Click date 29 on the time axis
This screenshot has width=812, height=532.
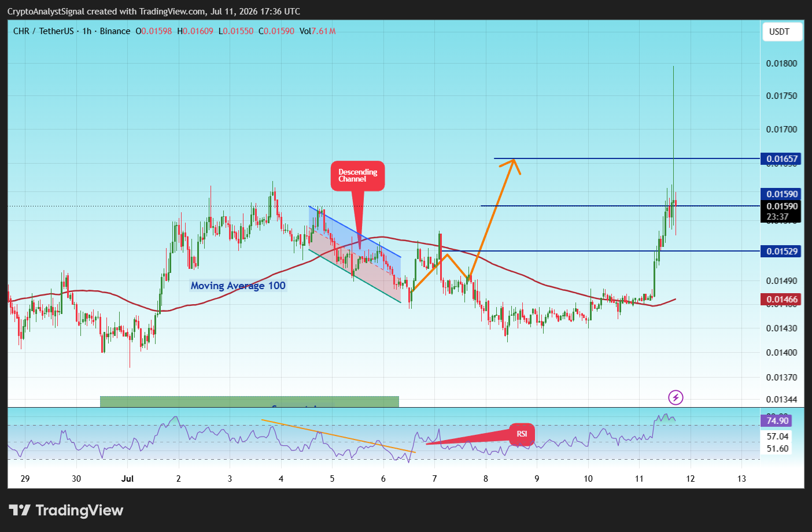click(25, 479)
